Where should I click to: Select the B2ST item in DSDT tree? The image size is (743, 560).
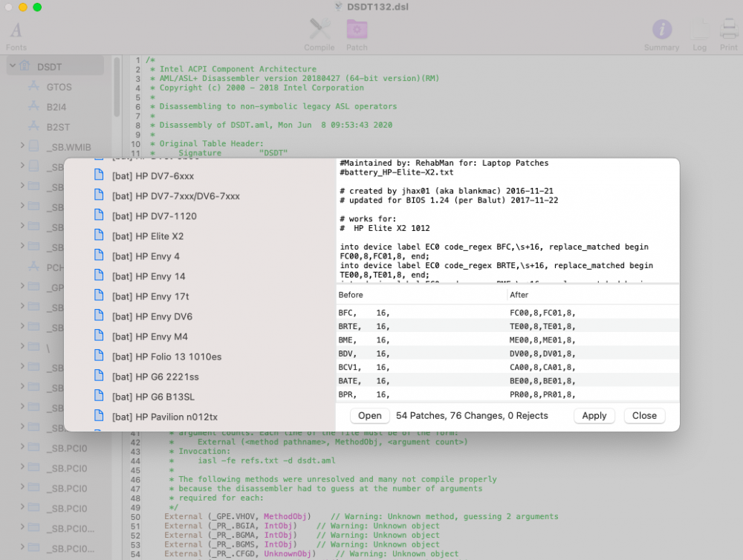click(58, 128)
